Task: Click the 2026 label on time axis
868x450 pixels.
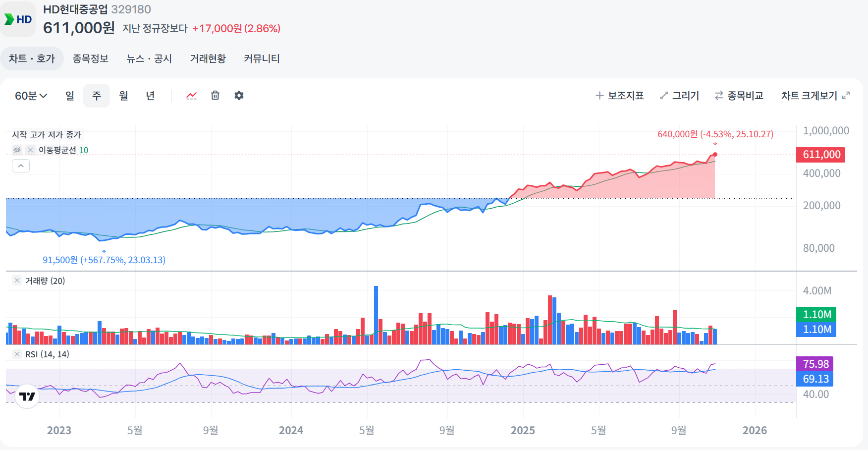Action: point(755,430)
